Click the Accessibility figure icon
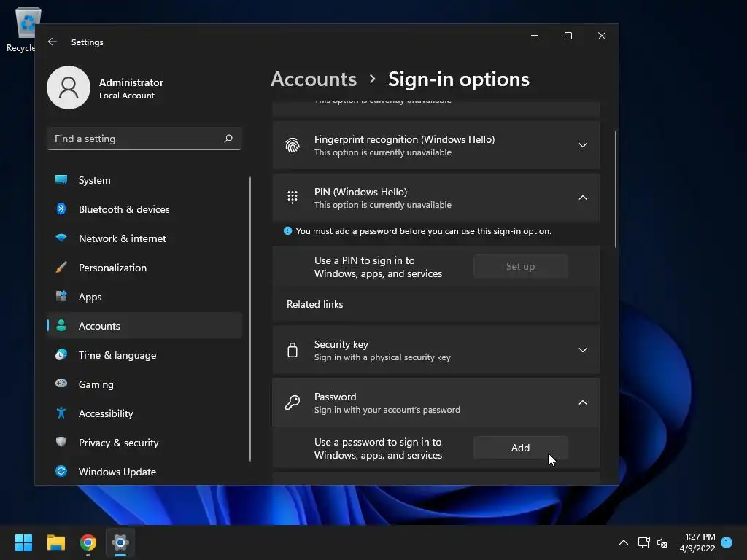This screenshot has height=560, width=747. [x=61, y=413]
